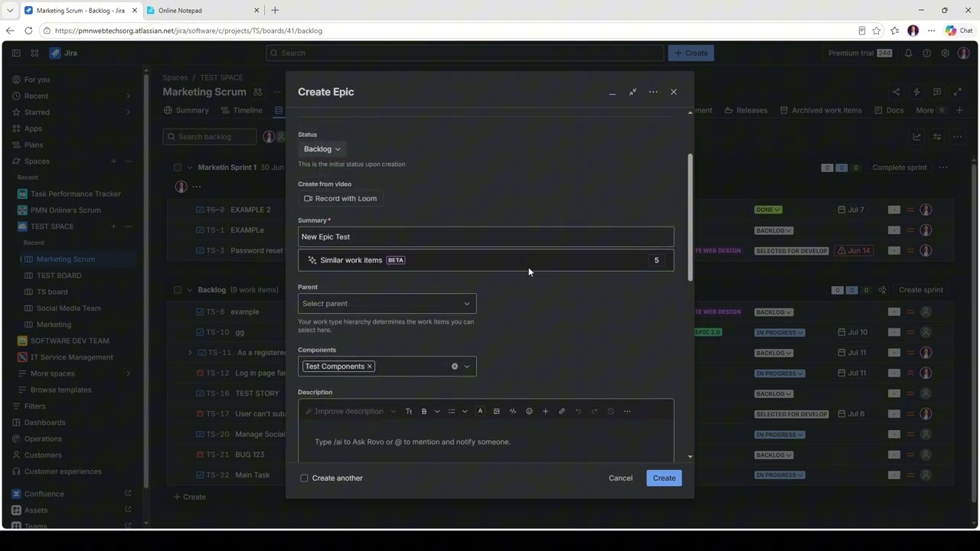
Task: Open the Components dropdown arrow
Action: click(467, 367)
